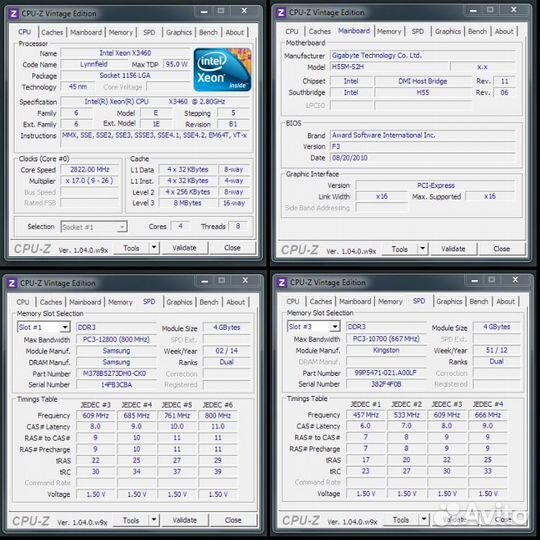Click Tools in the Slot #1 Samsung window

point(132,520)
